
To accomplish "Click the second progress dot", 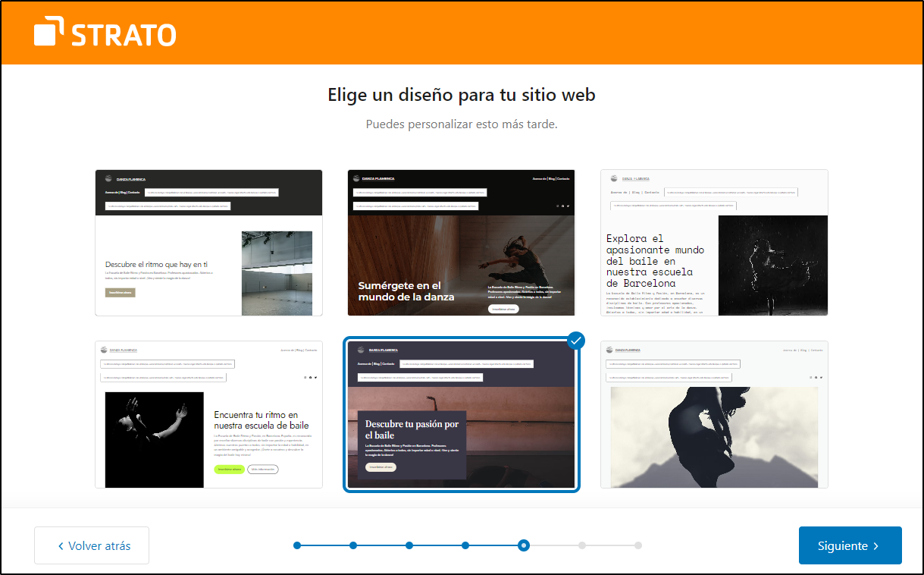I will coord(353,545).
